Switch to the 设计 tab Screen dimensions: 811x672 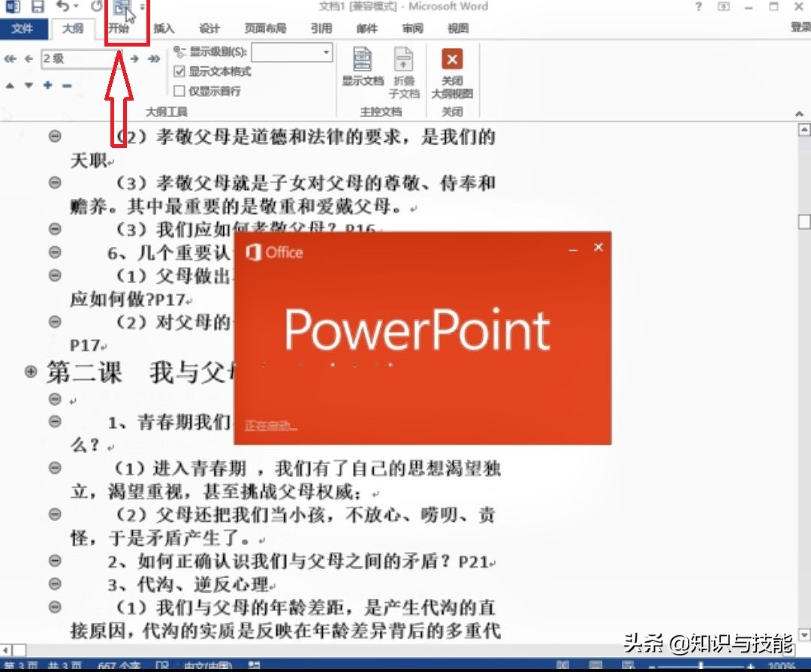tap(209, 28)
